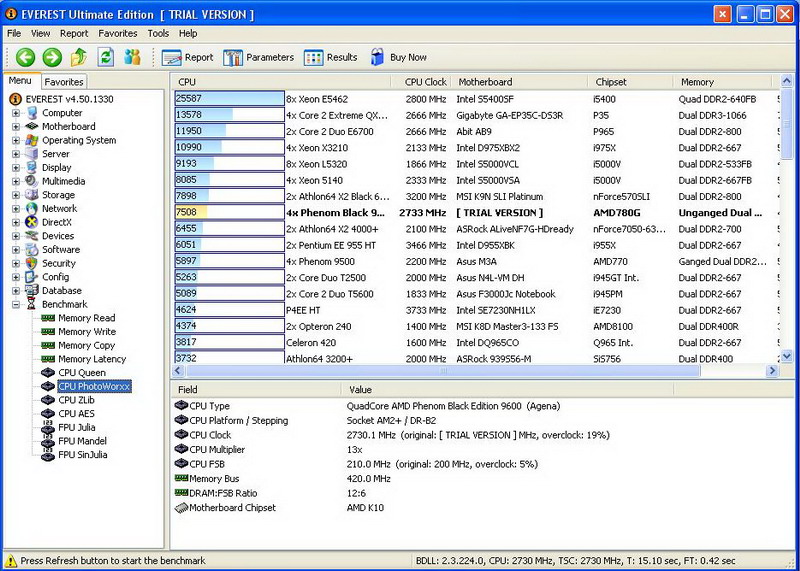The image size is (800, 571).
Task: Select the DirectX tree icon
Action: coord(32,222)
